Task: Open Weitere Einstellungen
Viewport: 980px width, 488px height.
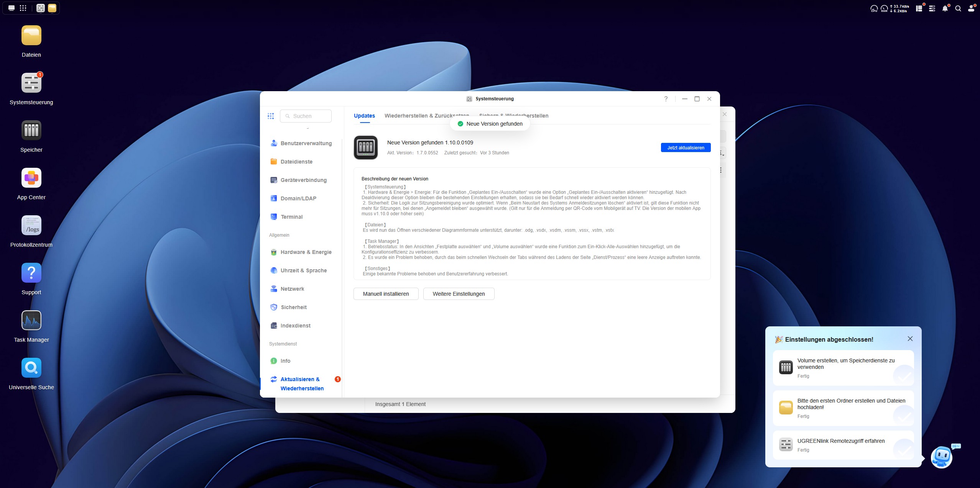Action: click(459, 294)
